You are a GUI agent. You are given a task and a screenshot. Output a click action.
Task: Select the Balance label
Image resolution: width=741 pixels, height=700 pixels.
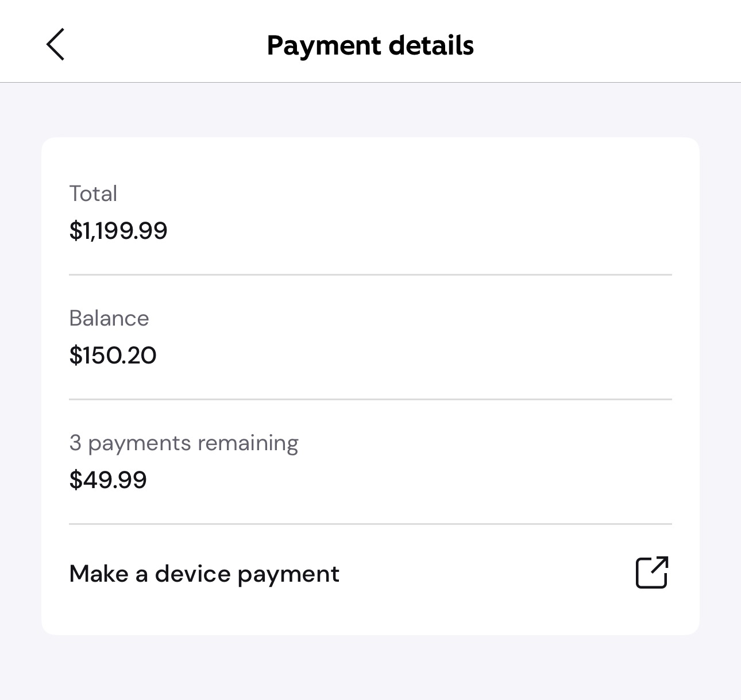(x=109, y=318)
